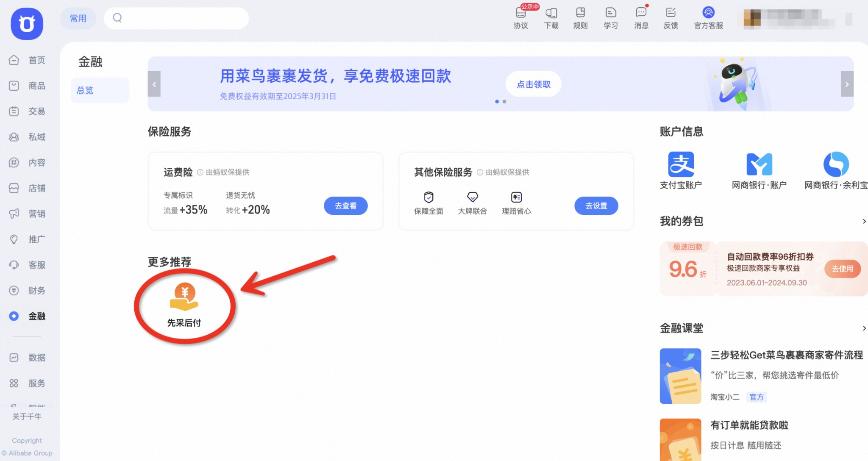
Task: Open 营销 in the sidebar
Action: (x=28, y=214)
